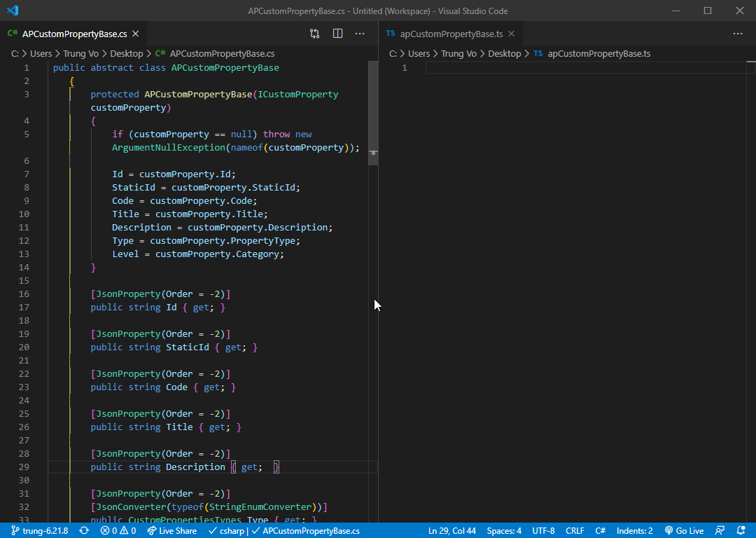Click StaticId property name on line 20

[188, 347]
